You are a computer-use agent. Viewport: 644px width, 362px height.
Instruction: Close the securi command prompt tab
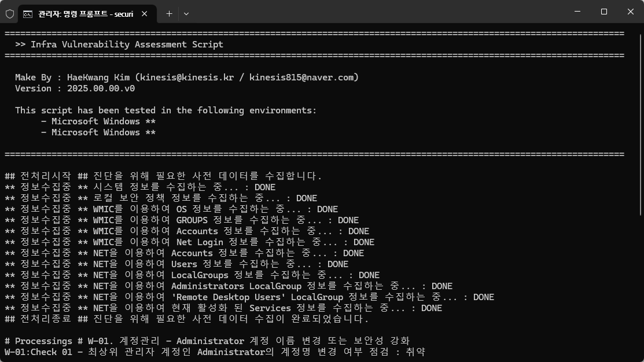144,13
